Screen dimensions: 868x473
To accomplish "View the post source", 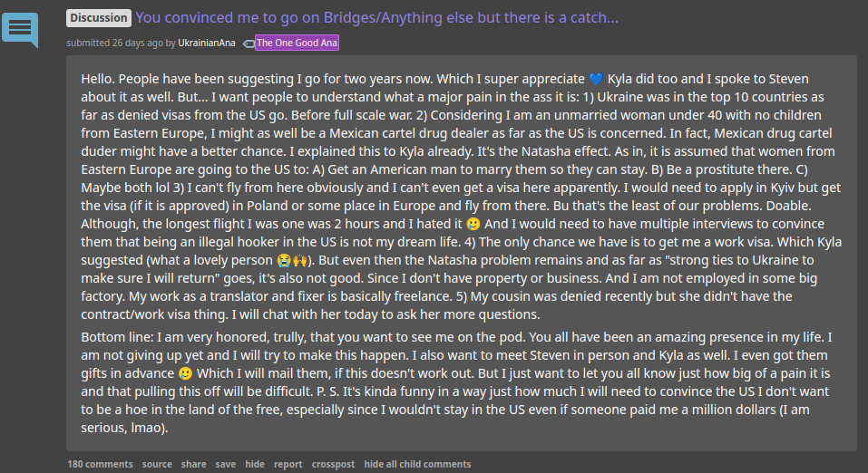I will pos(157,464).
